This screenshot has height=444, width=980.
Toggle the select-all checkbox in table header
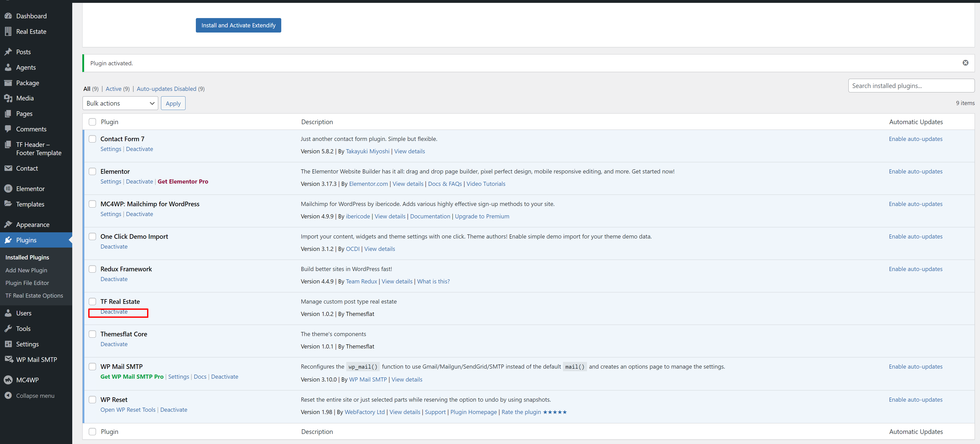92,122
